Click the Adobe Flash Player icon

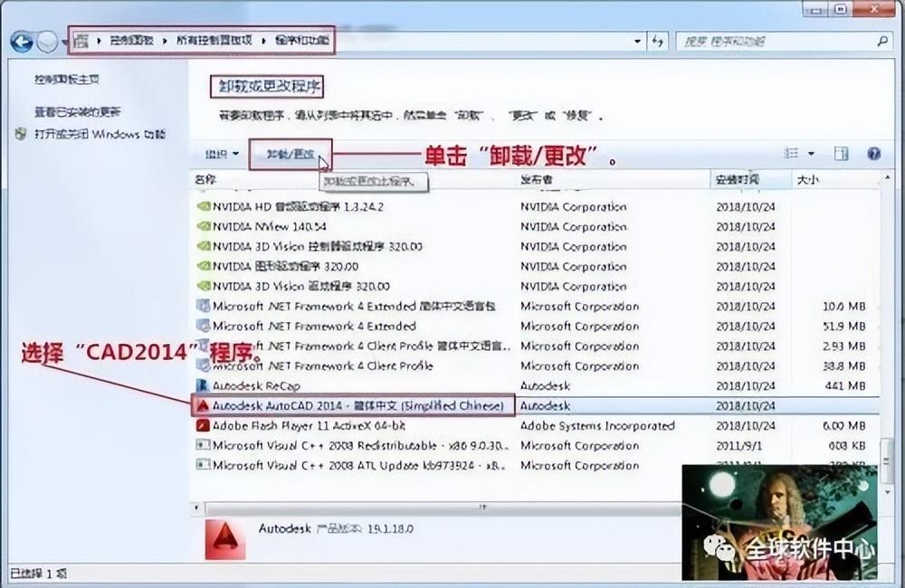point(202,426)
